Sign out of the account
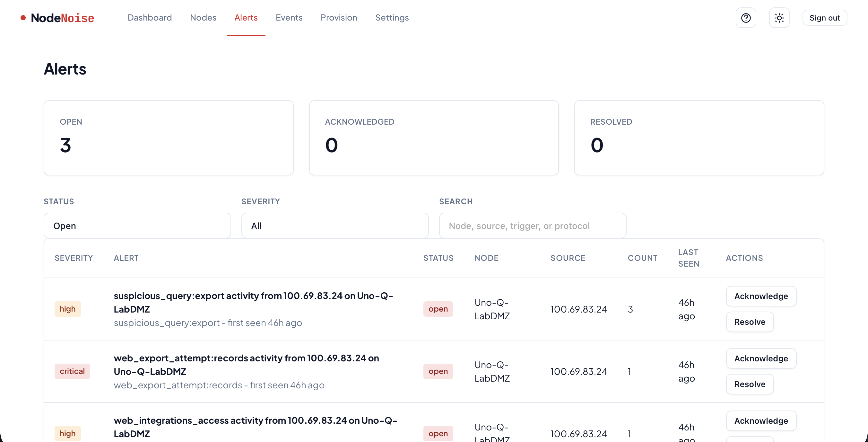This screenshot has width=868, height=442. pos(825,18)
